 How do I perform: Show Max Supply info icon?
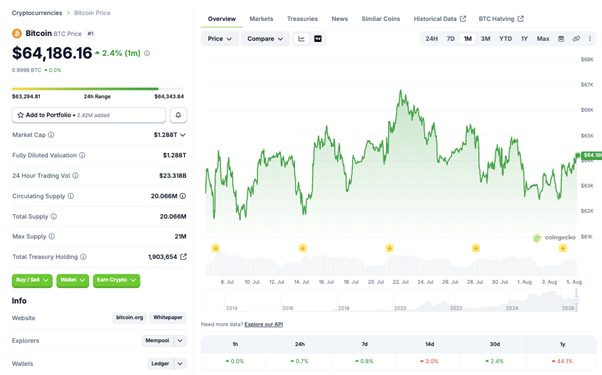pos(51,236)
